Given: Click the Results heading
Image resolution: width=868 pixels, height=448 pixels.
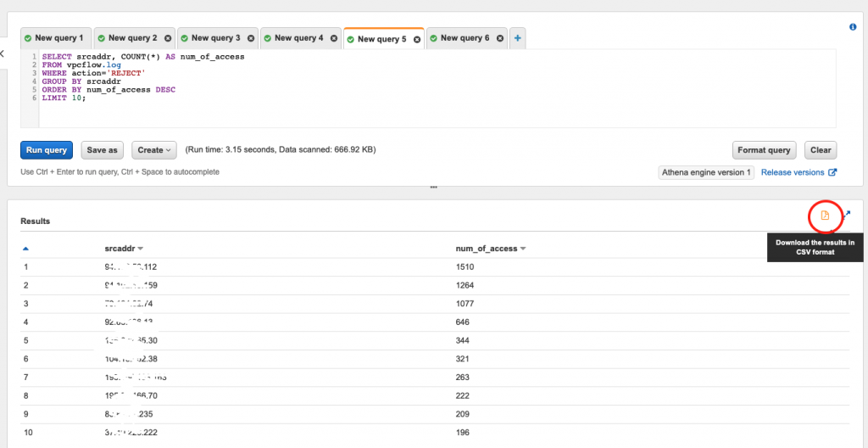Looking at the screenshot, I should (36, 221).
